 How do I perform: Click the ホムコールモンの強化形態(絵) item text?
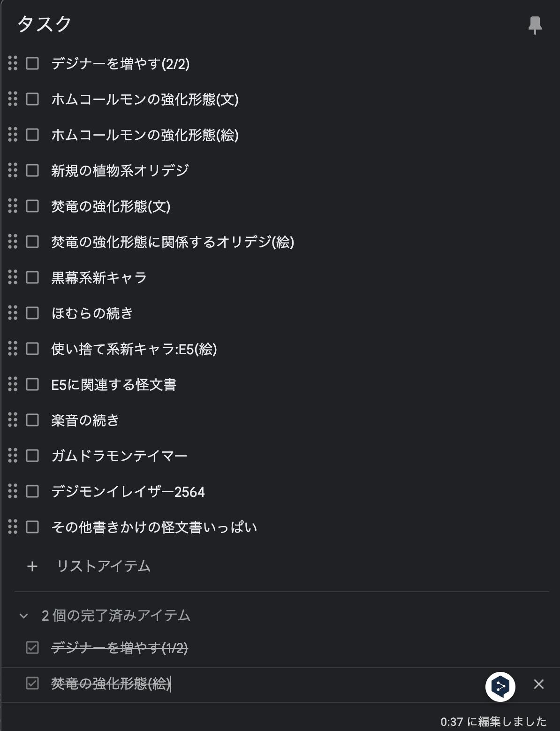145,135
